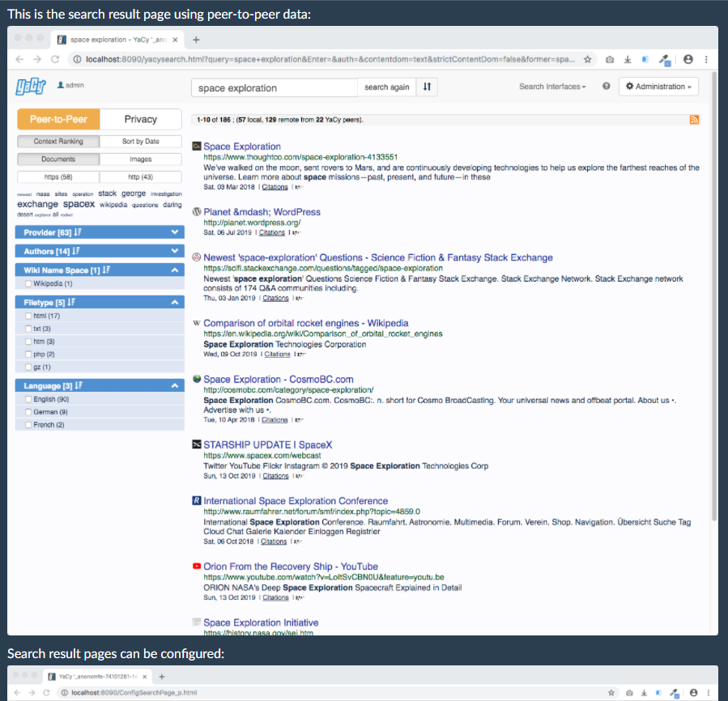Select the Documents results tab
Screen dimensions: 728x701
[x=58, y=159]
